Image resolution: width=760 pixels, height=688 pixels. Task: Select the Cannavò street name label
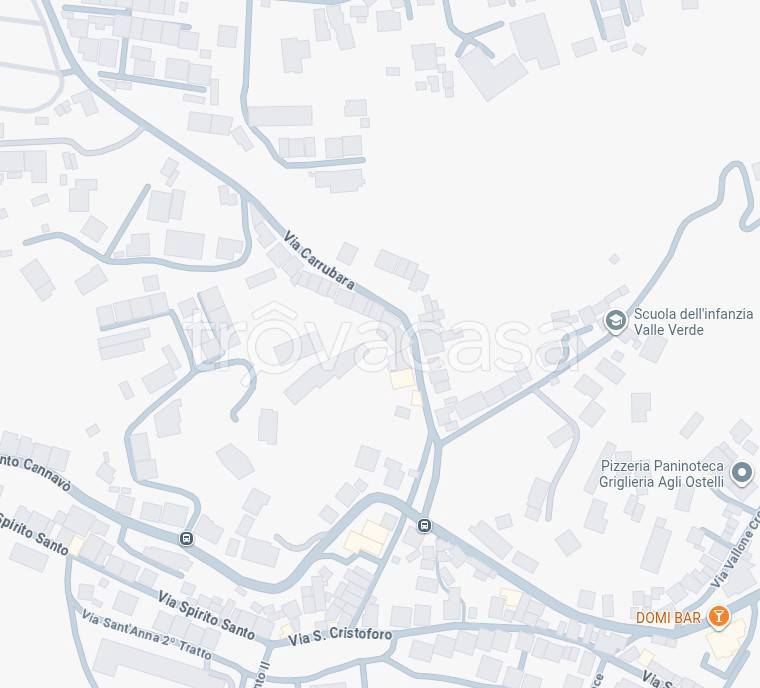[36, 472]
